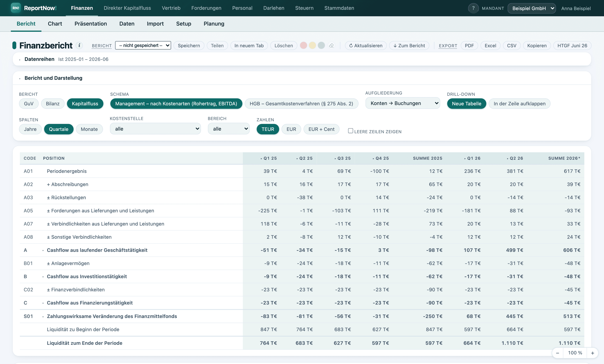Screen dimensions: 604x364
Task: Choose EUR + Cent number format
Action: 321,129
